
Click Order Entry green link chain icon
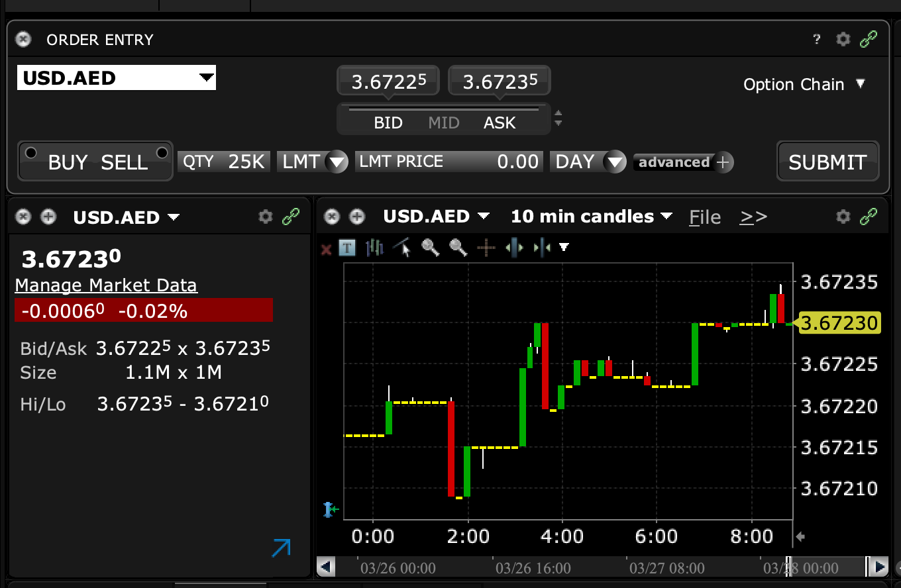pos(869,39)
